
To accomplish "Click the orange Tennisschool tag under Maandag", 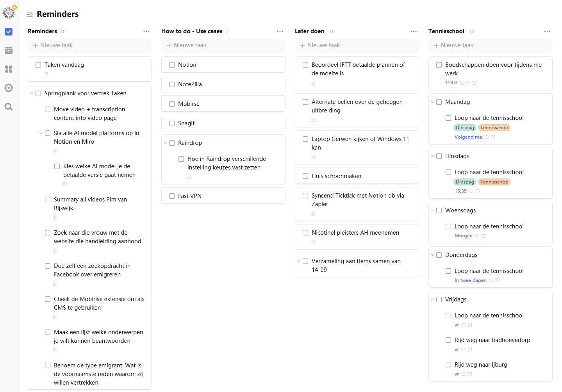I will (x=494, y=128).
